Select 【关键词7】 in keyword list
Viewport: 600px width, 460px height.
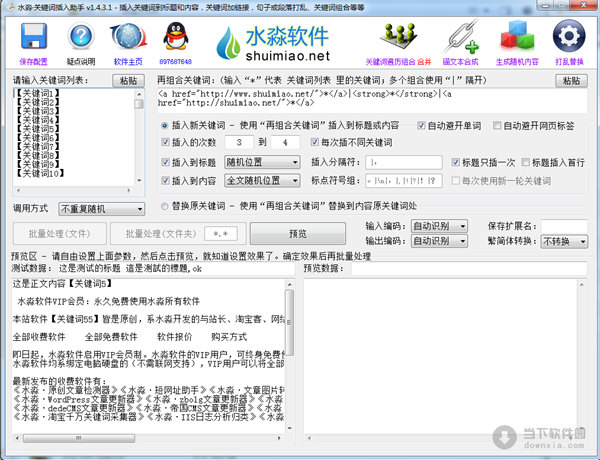tap(37, 147)
